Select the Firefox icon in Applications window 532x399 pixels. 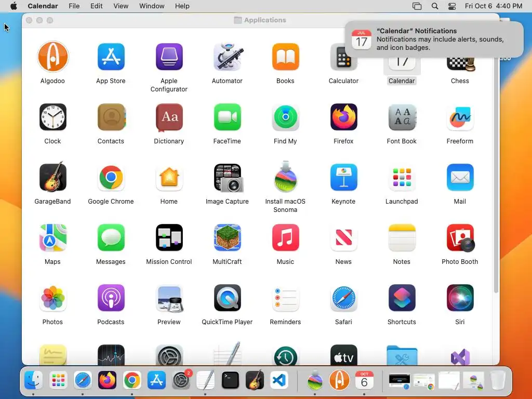[x=344, y=117]
